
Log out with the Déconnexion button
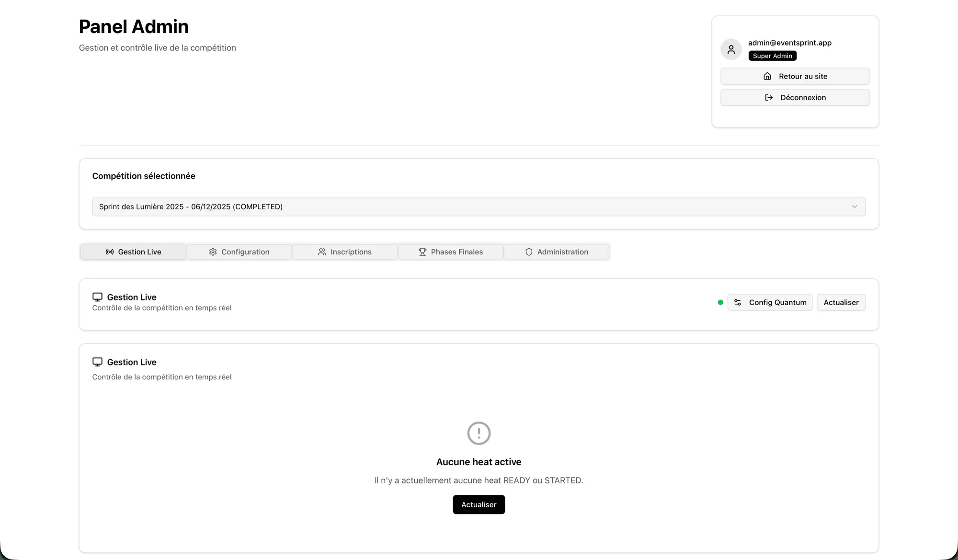pyautogui.click(x=795, y=98)
